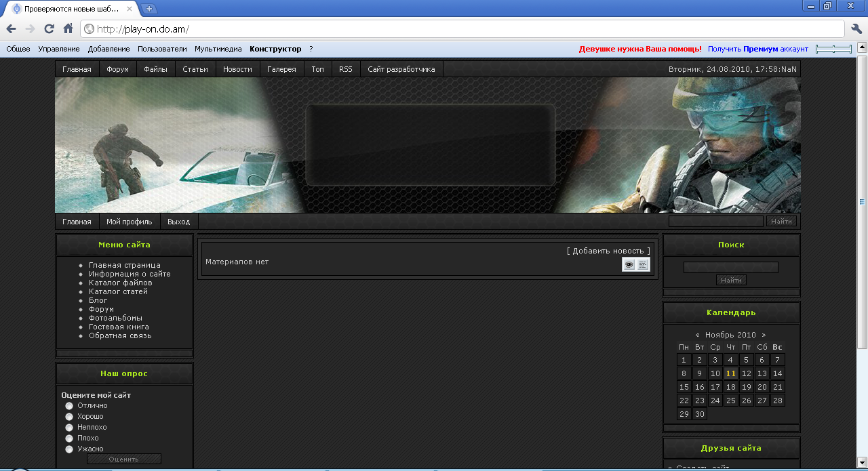
Task: Open a new tab with the plus button
Action: click(x=149, y=9)
